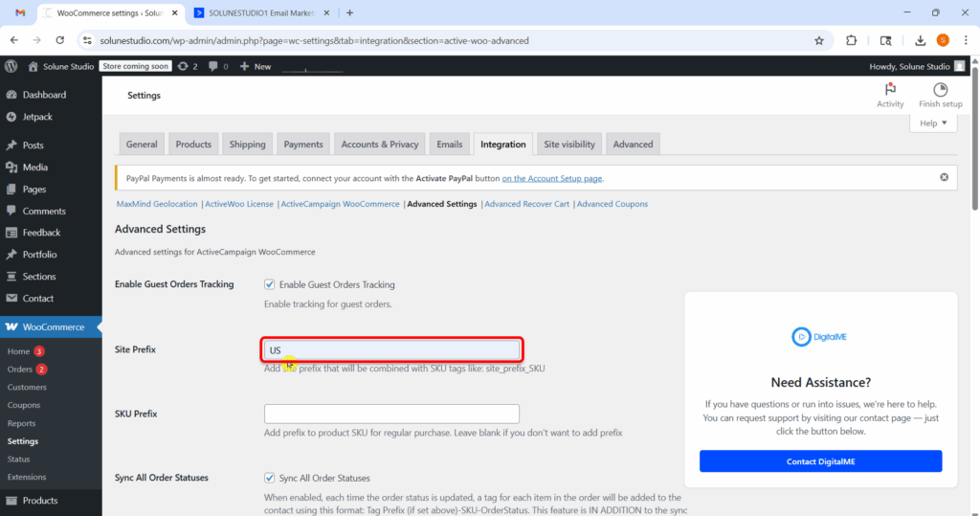Open WooCommerce Reports submenu item
The width and height of the screenshot is (980, 516).
pyautogui.click(x=21, y=423)
